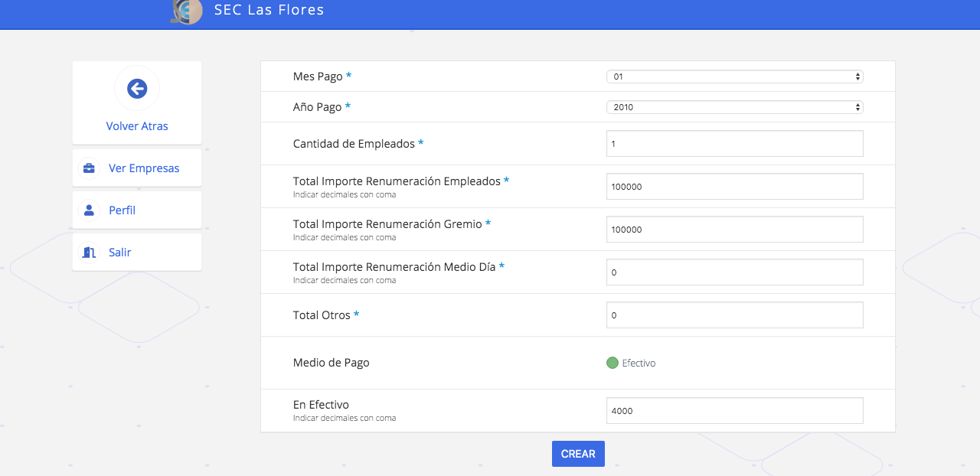Click the SEC Las Flores logo
Viewport: 980px width, 476px height.
187,11
